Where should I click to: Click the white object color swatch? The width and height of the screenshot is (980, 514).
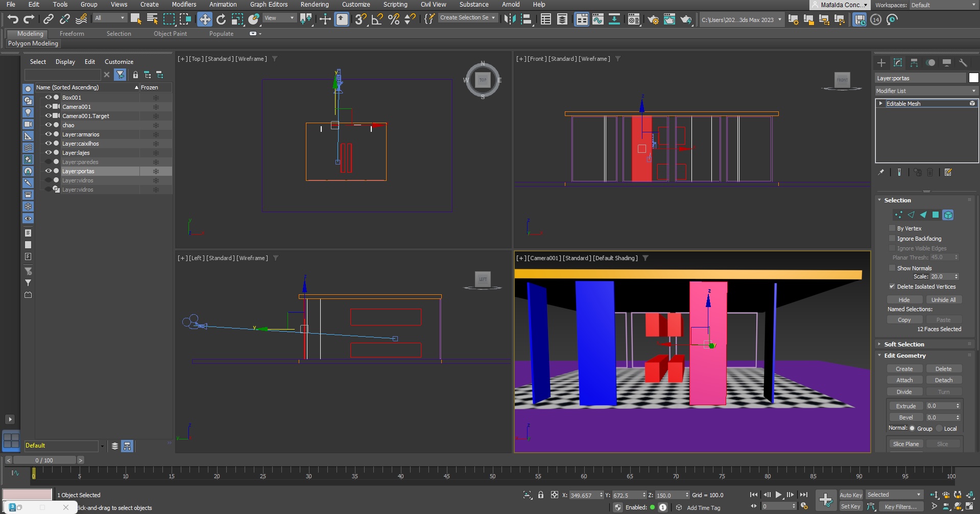point(973,78)
